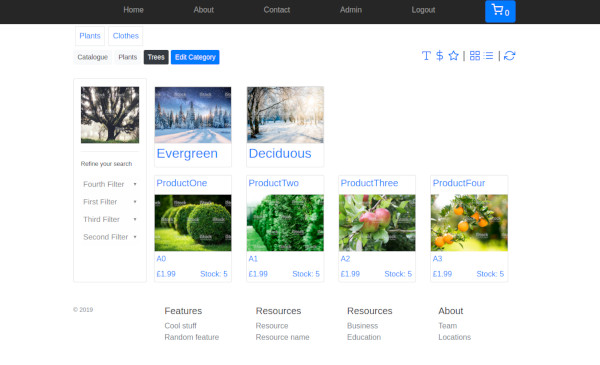
Task: Click the £1.99 price on ProductThree
Action: pyautogui.click(x=350, y=274)
